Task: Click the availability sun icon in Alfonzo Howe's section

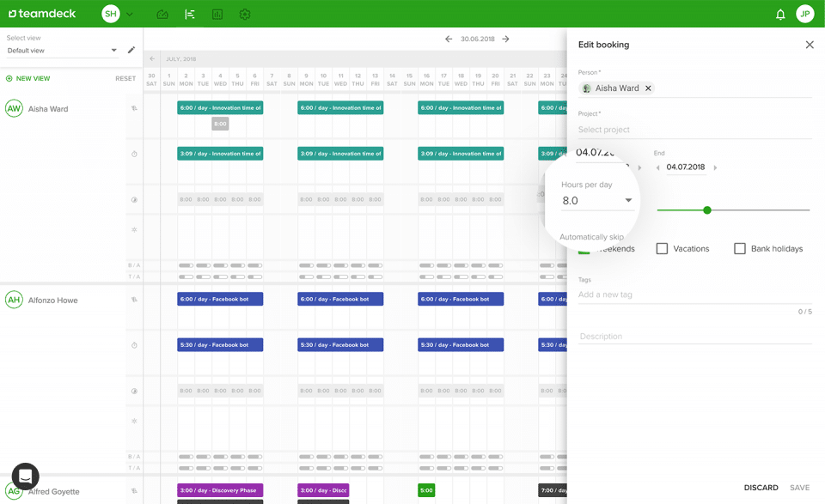Action: 133,422
